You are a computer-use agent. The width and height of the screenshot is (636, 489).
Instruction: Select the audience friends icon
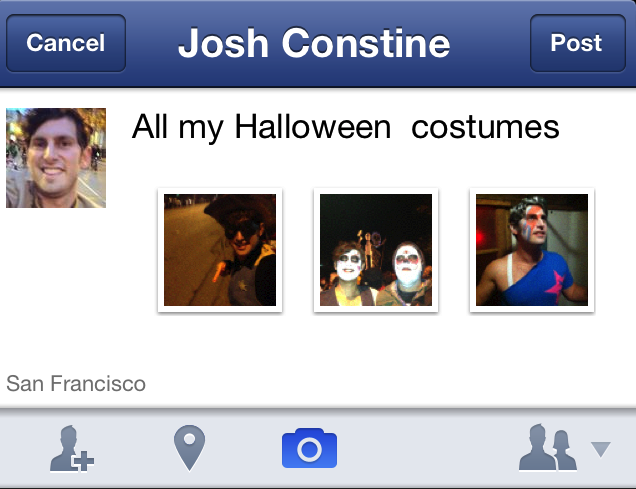[547, 449]
